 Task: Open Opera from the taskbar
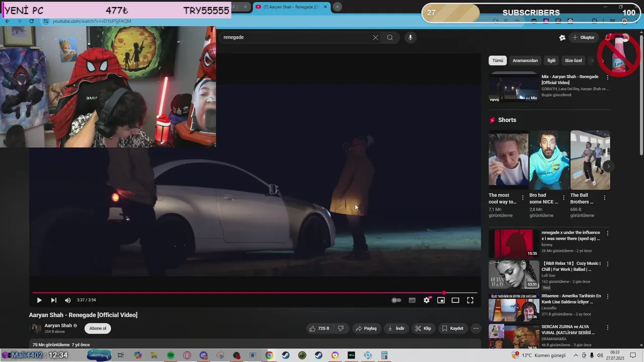pyautogui.click(x=187, y=355)
